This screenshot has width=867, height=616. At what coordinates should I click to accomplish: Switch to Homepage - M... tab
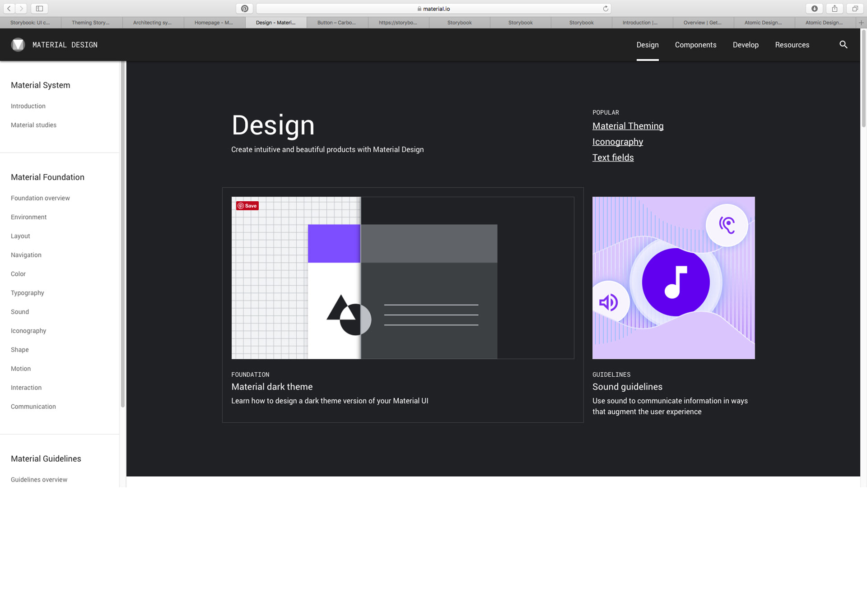[214, 23]
